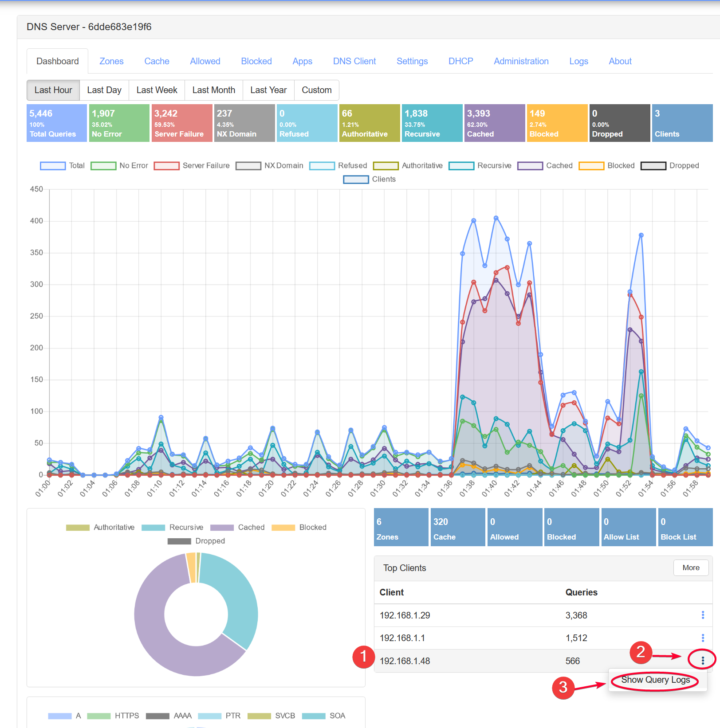View the Logs tab
This screenshot has width=720, height=728.
(x=578, y=61)
